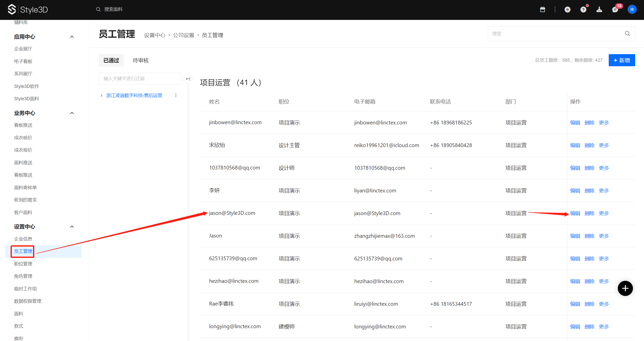
Task: Click the download icon in header
Action: (599, 10)
